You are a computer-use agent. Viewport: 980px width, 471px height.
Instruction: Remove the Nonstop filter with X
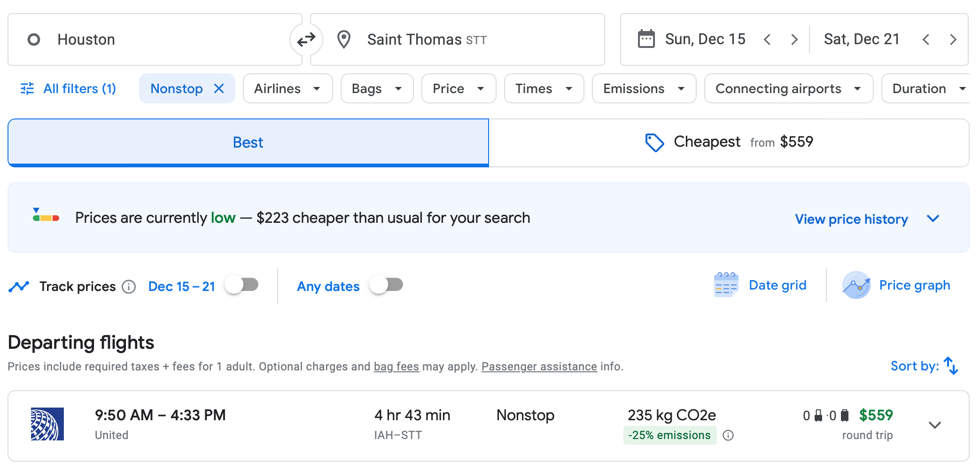[x=219, y=88]
